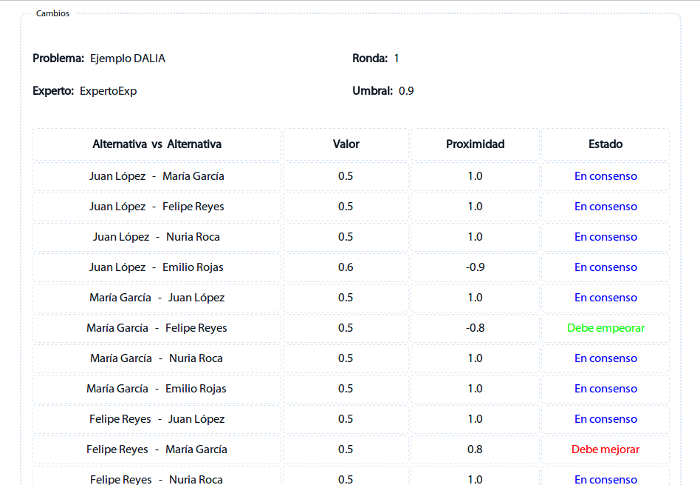Screen dimensions: 700x485
Task: Select the 'Proximidad' column header
Action: point(475,144)
